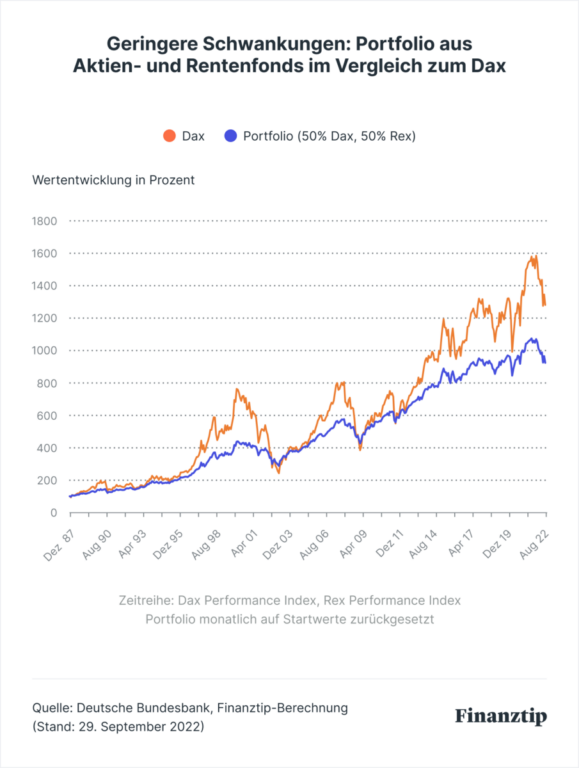Click the Apr 09 x-axis label

352,545
